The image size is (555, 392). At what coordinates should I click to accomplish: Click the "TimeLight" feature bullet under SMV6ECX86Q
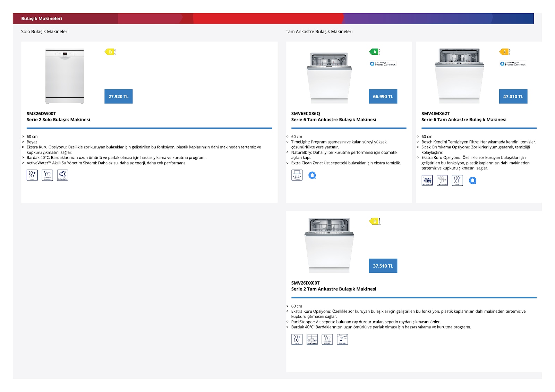339,145
